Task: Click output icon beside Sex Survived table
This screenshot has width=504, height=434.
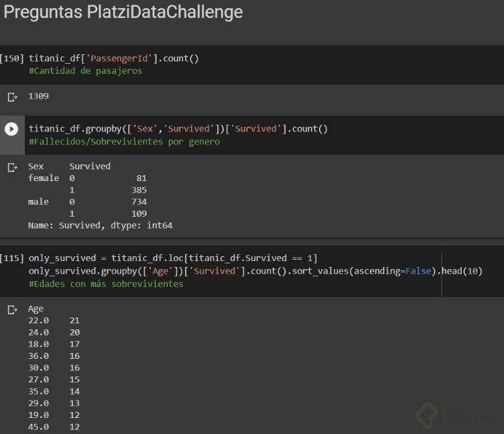Action: [x=13, y=167]
